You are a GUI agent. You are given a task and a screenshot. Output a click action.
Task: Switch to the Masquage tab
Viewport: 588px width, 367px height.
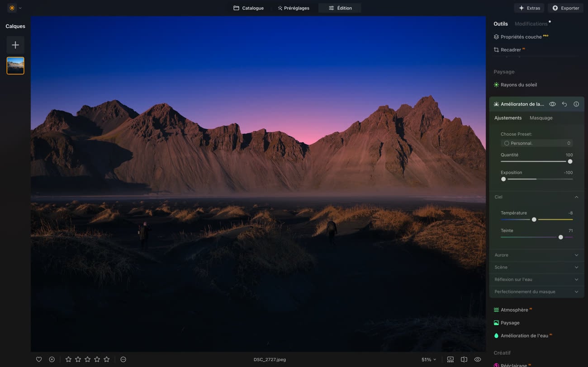[x=541, y=118]
